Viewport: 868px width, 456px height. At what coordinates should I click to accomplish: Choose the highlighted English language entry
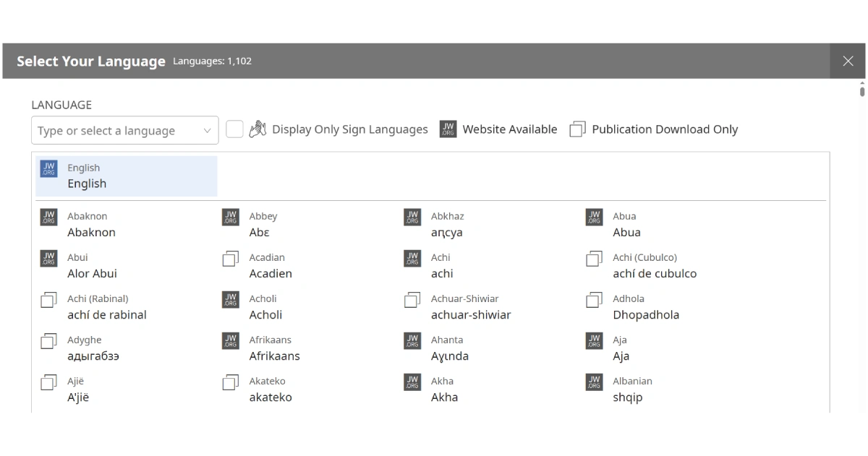click(x=127, y=176)
